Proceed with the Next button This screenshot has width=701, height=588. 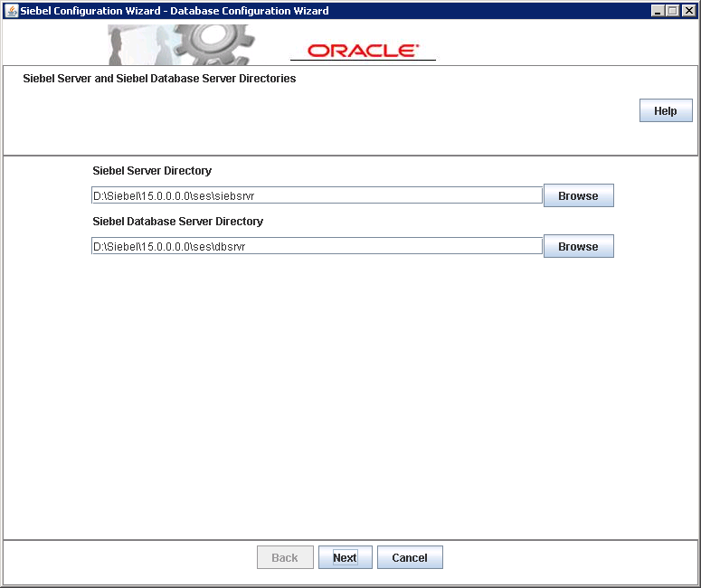click(x=346, y=557)
